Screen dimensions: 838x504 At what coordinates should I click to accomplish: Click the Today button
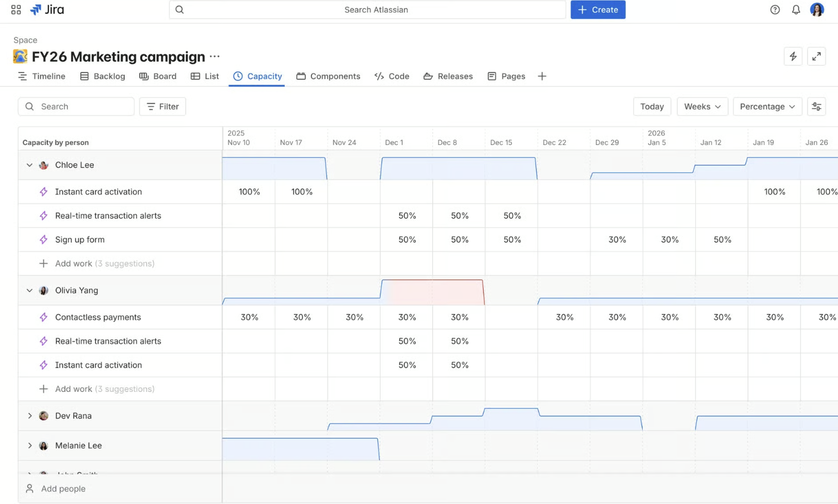click(x=652, y=106)
